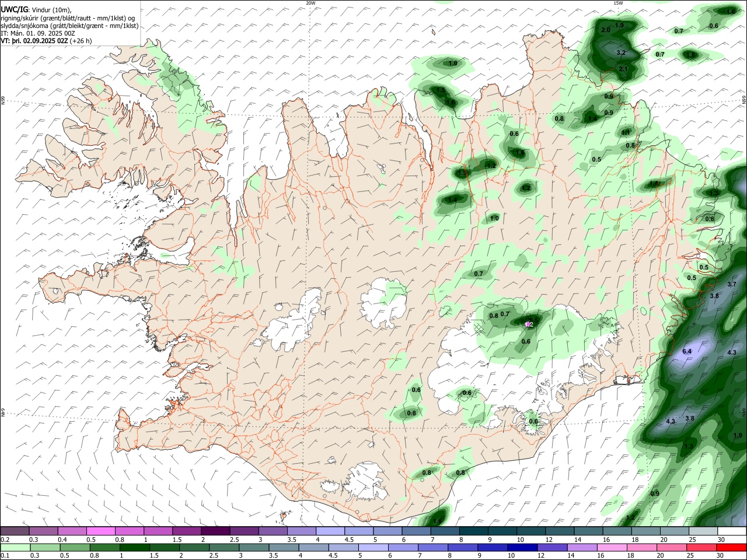Image resolution: width=747 pixels, height=560 pixels.
Task: Click the dark green swatch labeled 1
Action: (x=134, y=547)
